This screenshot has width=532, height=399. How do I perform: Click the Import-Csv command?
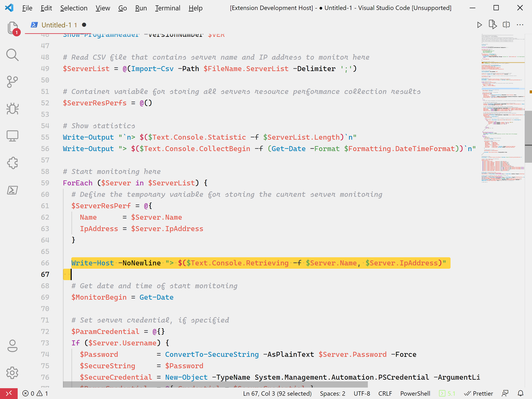point(152,69)
